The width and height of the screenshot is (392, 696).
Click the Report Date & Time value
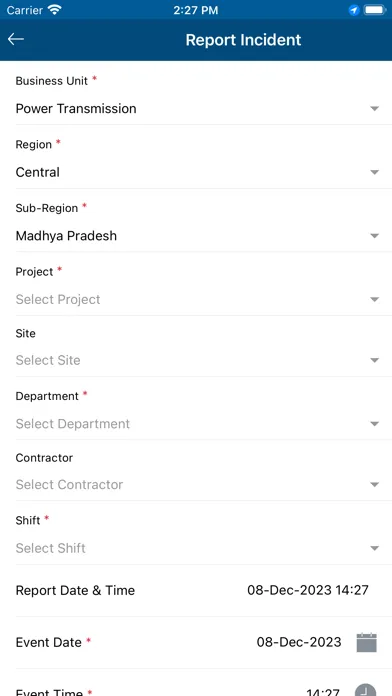coord(308,590)
